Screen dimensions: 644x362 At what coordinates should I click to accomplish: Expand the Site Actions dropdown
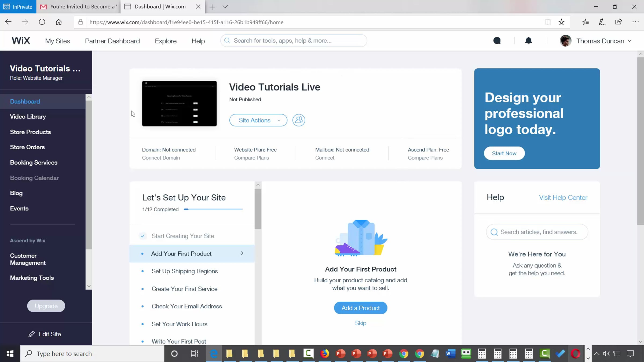(x=258, y=120)
